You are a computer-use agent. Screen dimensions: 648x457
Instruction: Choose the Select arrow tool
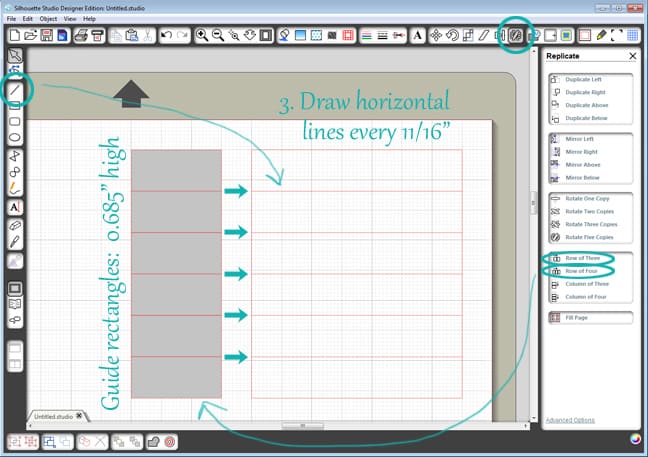[x=15, y=55]
